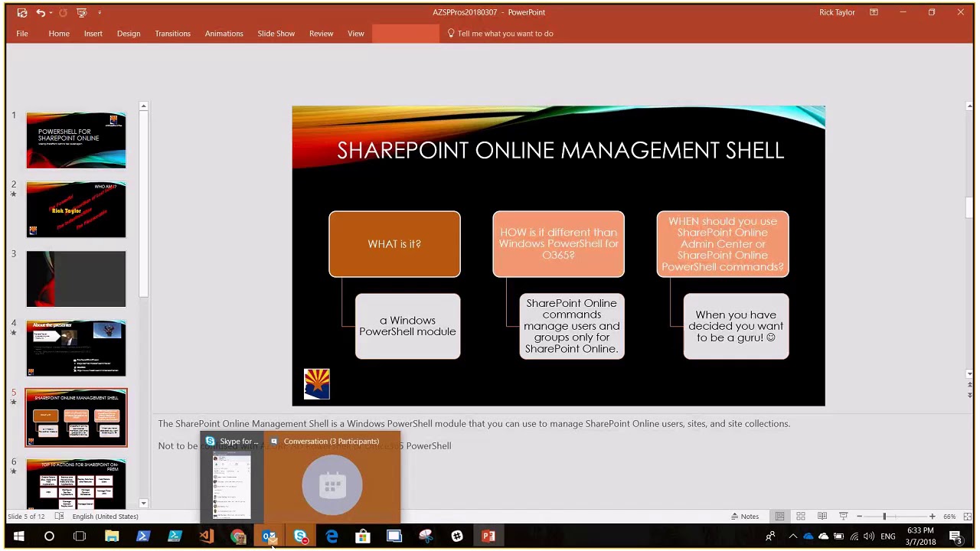Screen dimensions: 980x551
Task: Open the Action Center notifications icon
Action: point(956,536)
